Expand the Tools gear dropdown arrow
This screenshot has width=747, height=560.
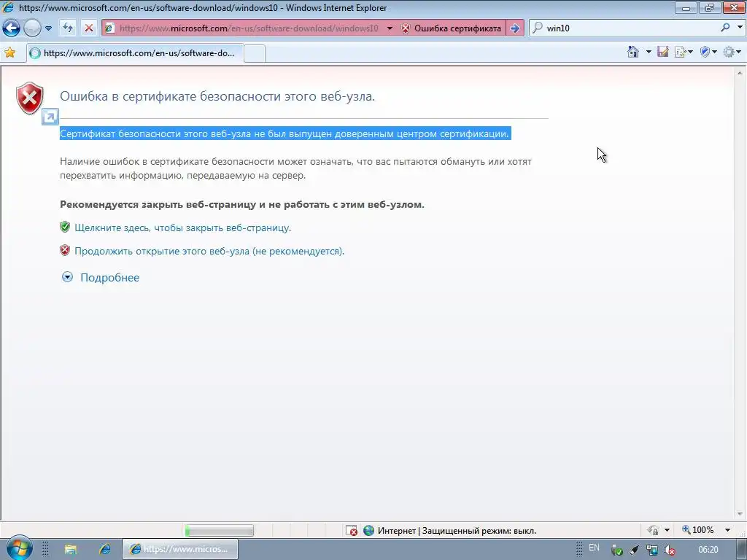(x=739, y=52)
